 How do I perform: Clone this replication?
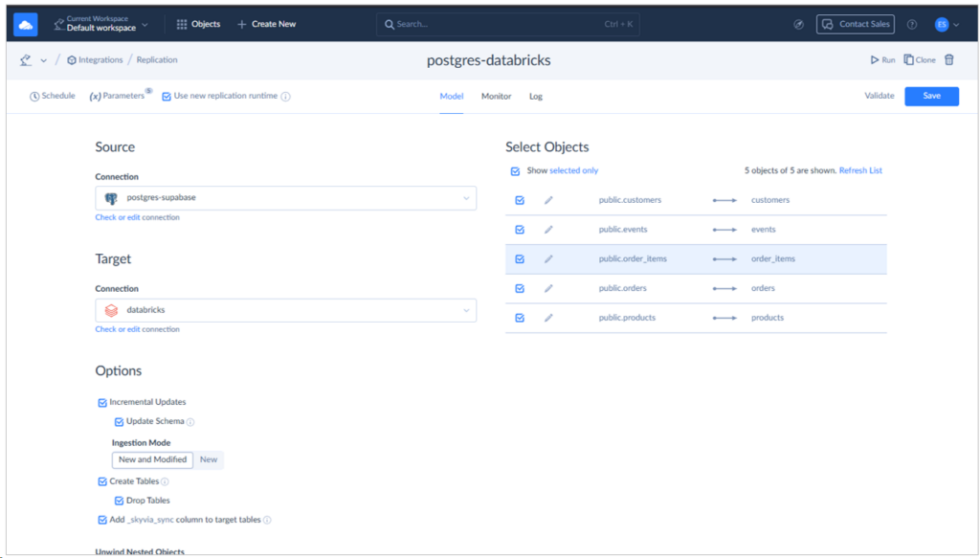[920, 60]
